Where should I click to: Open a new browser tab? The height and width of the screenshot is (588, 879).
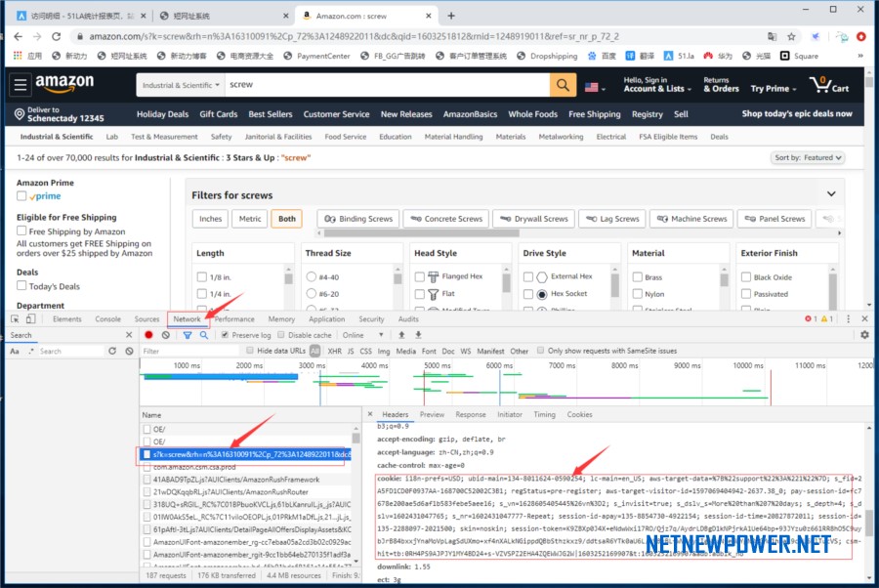451,16
